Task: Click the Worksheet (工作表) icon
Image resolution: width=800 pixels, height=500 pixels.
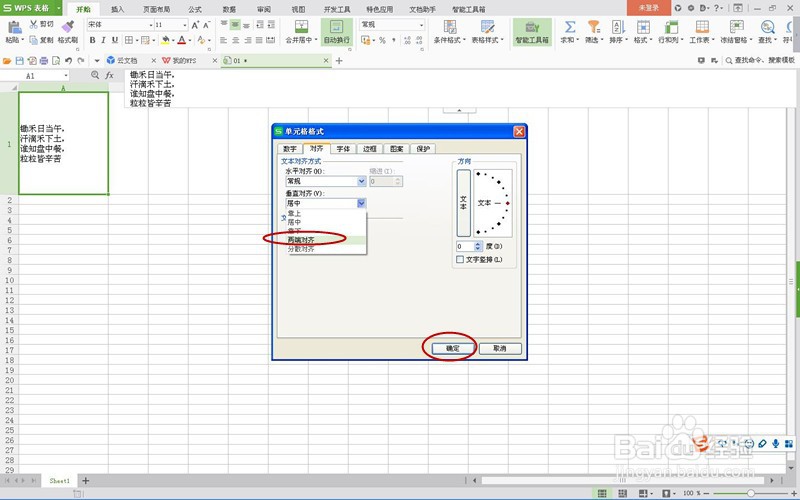Action: tap(702, 27)
